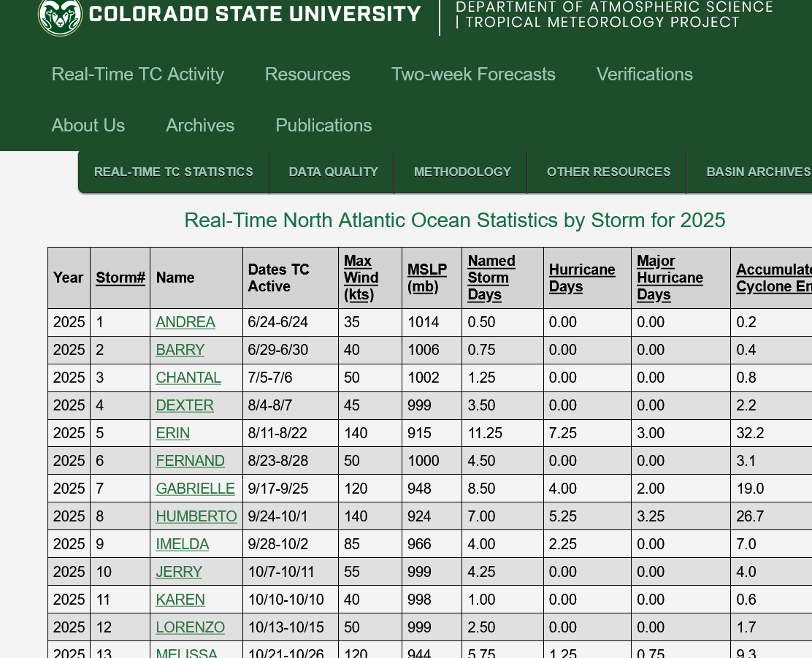Viewport: 812px width, 658px height.
Task: Select the Other Resources tab
Action: (x=608, y=172)
